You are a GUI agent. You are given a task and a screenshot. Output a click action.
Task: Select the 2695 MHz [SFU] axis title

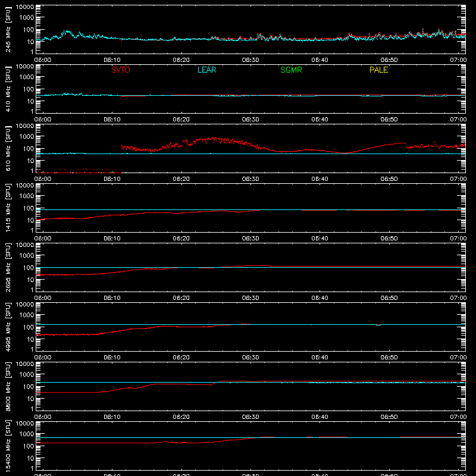(8, 267)
